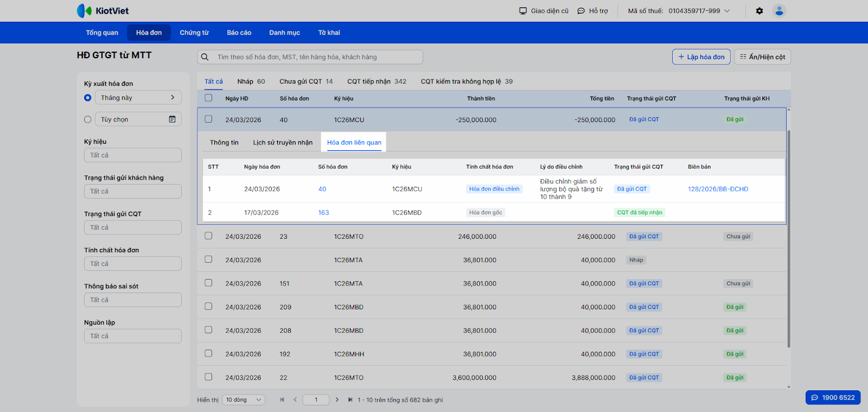Toggle the select-all header checkbox
This screenshot has width=868, height=412.
pyautogui.click(x=208, y=98)
